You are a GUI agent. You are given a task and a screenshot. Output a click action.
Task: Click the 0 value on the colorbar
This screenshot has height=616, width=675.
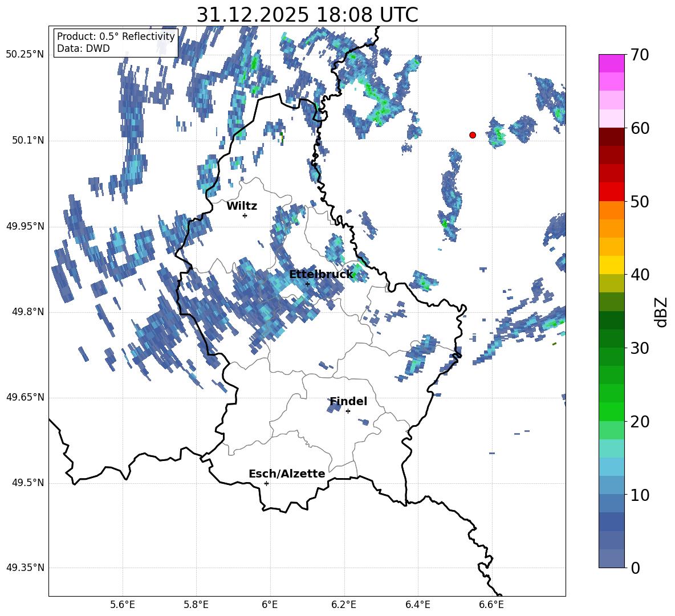point(636,568)
